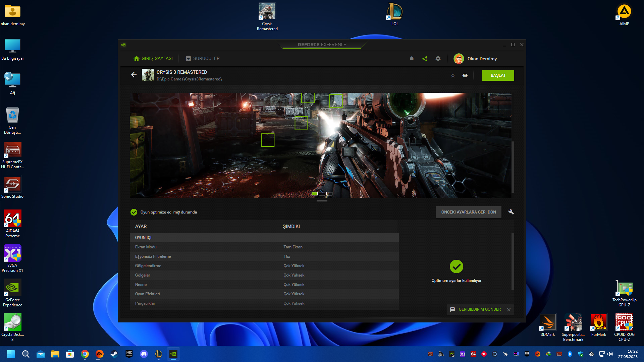This screenshot has width=644, height=362.
Task: Click GERIBILDIRIM GÖNDER feedback link
Action: point(479,309)
